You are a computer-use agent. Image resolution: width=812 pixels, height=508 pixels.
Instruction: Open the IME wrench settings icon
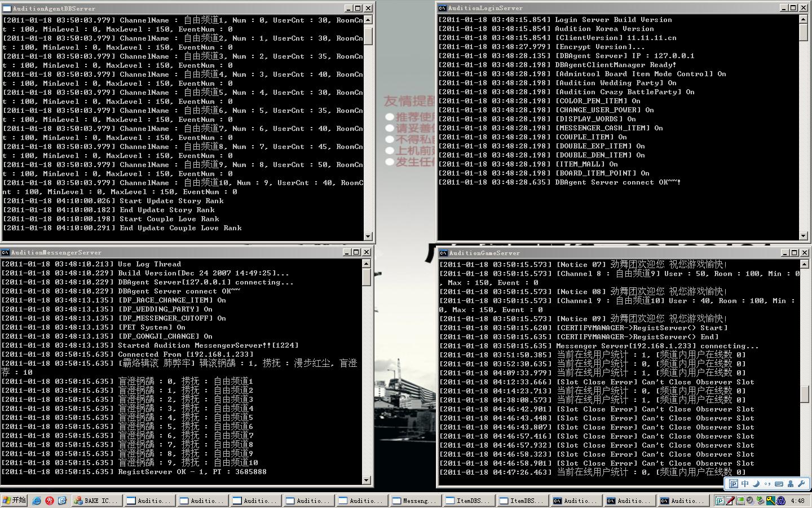tap(801, 484)
